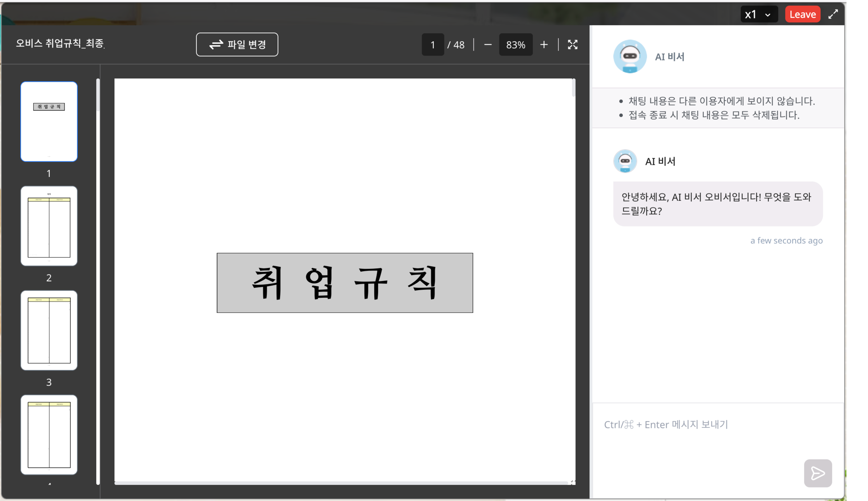Click the file swap icon in 파일 변경 button
Screen dimensions: 868x501
click(216, 44)
